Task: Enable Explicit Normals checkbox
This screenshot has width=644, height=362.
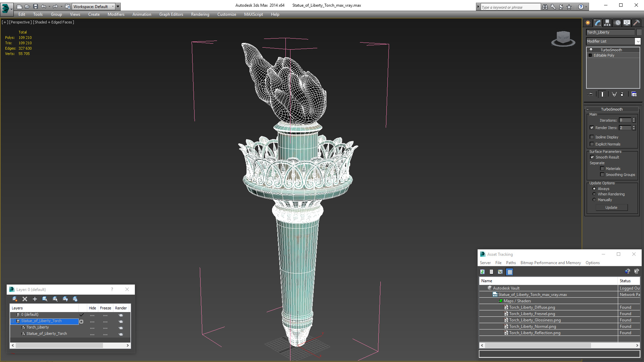Action: (592, 144)
